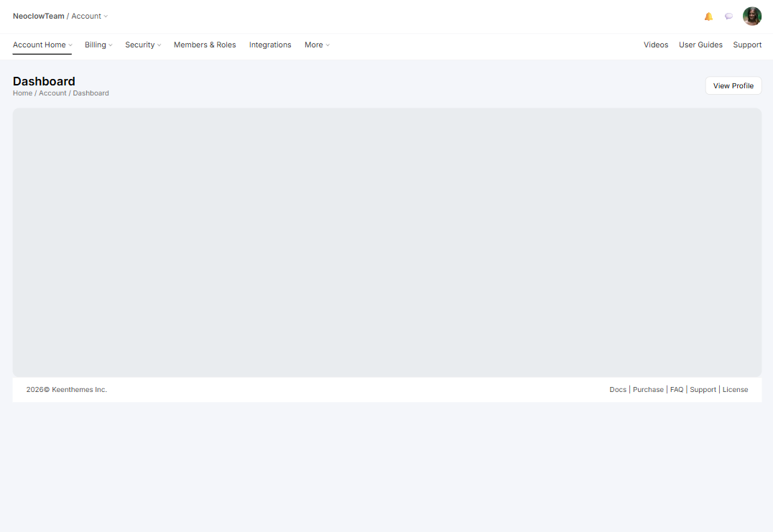Open User Guides in the top navigation
Image resolution: width=773 pixels, height=532 pixels.
pyautogui.click(x=700, y=45)
